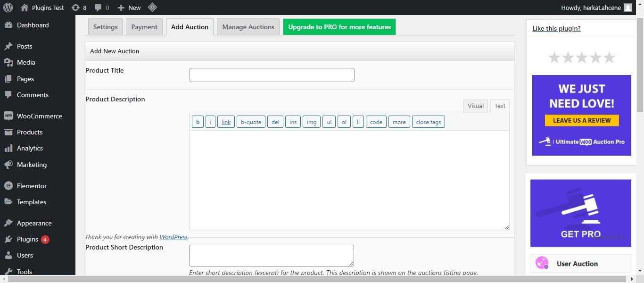Click the Appearance brush icon
This screenshot has width=644, height=283.
(x=8, y=223)
